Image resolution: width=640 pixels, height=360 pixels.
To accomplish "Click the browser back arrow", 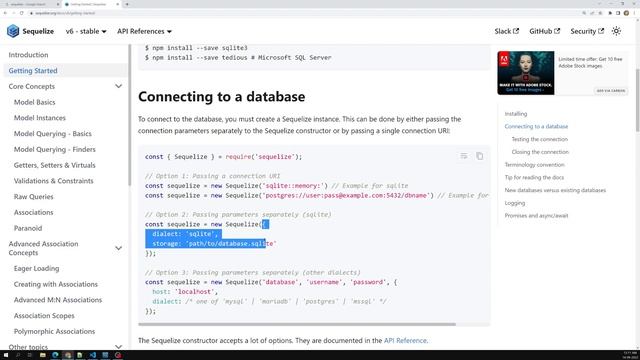I will coord(5,13).
